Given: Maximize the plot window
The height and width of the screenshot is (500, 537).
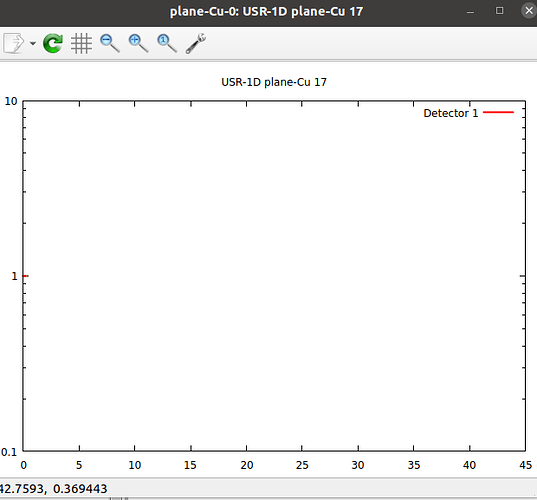Looking at the screenshot, I should coord(500,11).
